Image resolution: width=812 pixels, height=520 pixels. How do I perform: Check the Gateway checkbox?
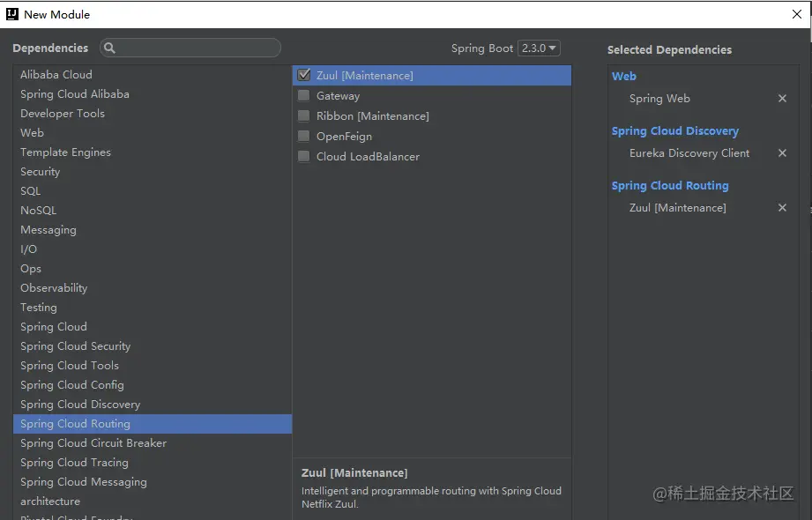point(304,96)
